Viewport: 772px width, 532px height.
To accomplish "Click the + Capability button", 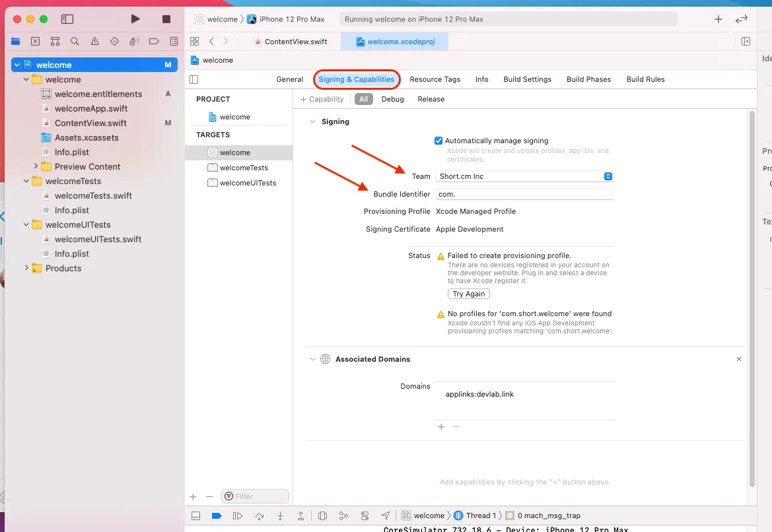I will pyautogui.click(x=322, y=99).
